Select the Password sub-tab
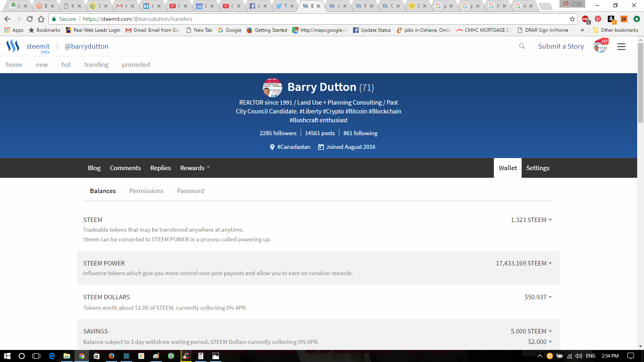This screenshot has height=362, width=644. click(x=190, y=191)
